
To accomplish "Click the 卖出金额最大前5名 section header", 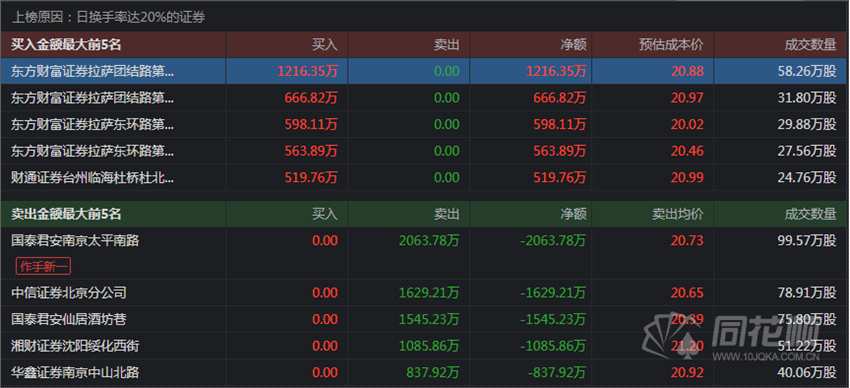I will [x=67, y=215].
